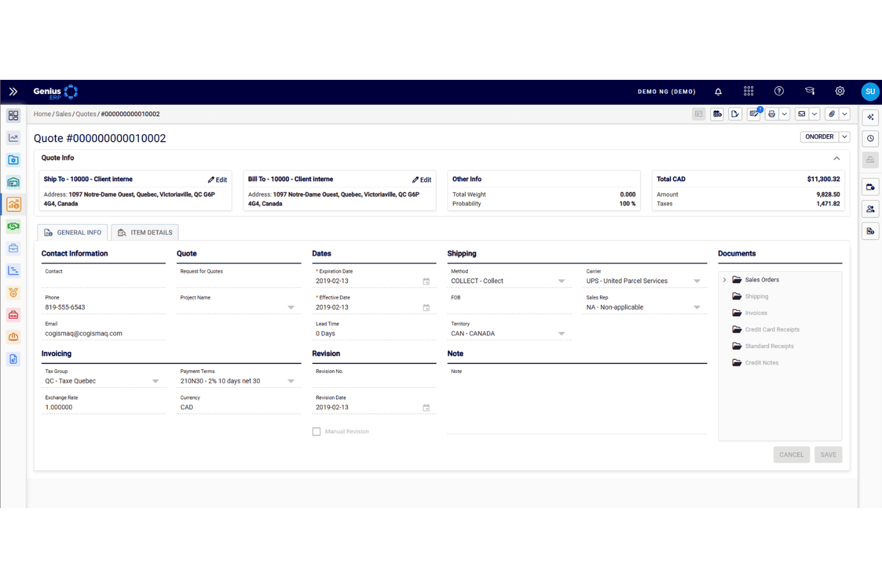The image size is (882, 588).
Task: Click the SU user avatar
Action: tap(870, 92)
